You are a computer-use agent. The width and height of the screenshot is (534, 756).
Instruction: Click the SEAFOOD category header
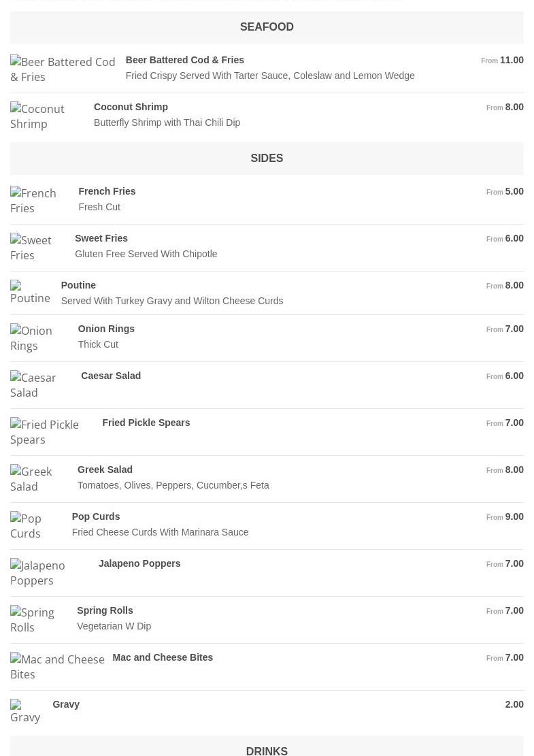(267, 27)
